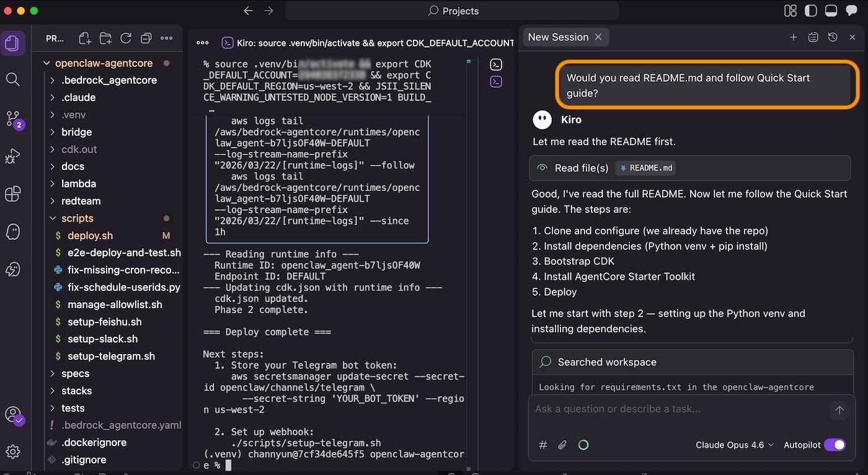Toggle the chat side panel visibility
The width and height of the screenshot is (868, 475).
pyautogui.click(x=852, y=11)
